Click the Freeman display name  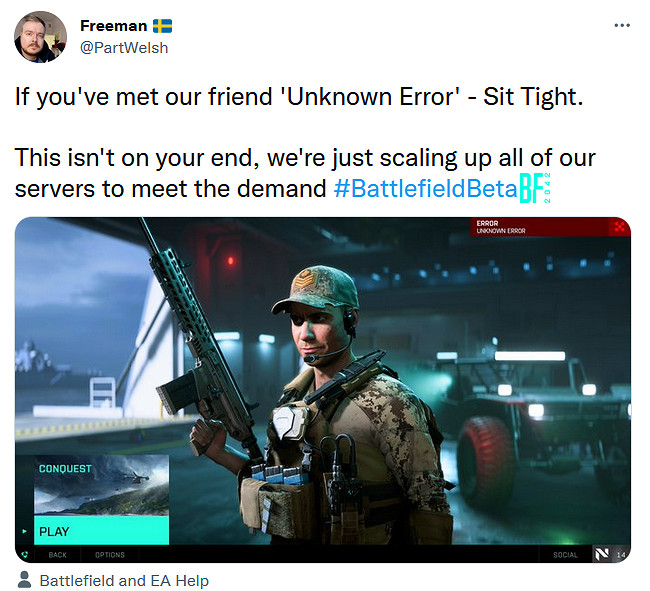tap(114, 26)
